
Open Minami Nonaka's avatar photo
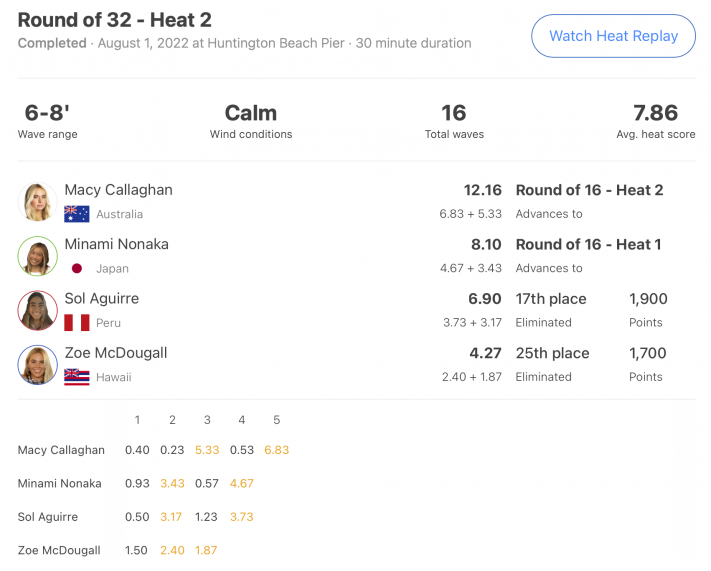tap(38, 256)
